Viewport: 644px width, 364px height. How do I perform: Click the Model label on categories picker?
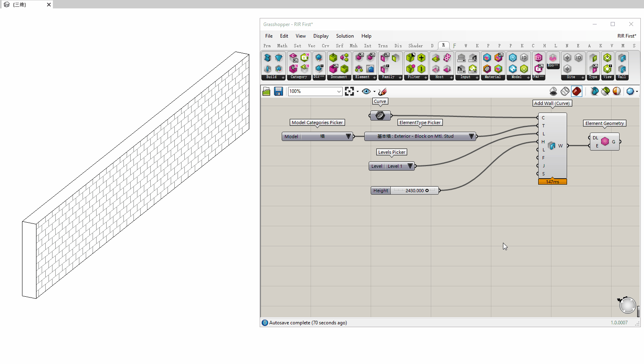coord(291,137)
